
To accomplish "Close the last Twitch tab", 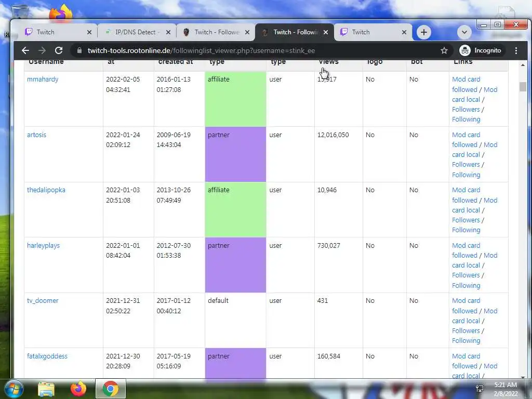I will (x=404, y=32).
